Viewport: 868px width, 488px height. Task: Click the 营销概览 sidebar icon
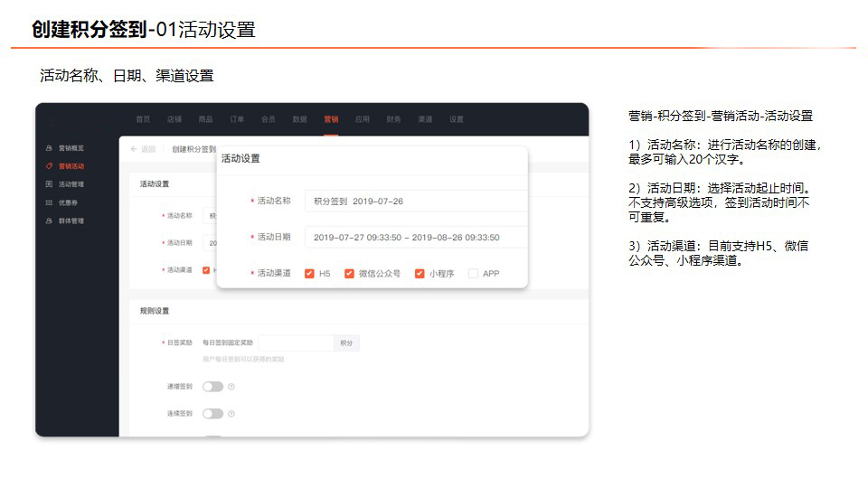[49, 148]
